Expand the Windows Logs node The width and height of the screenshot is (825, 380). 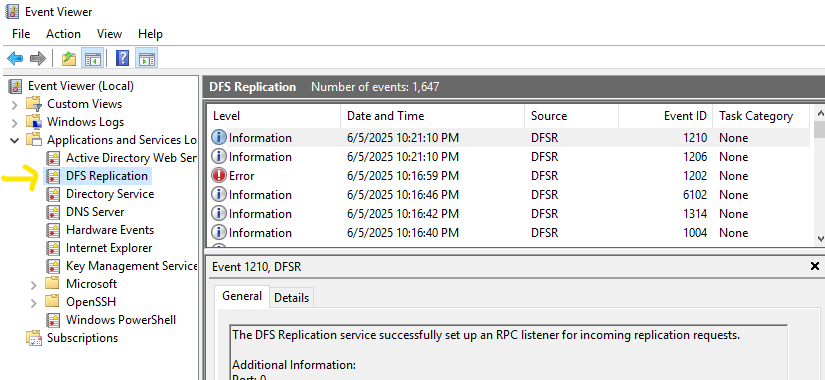[15, 123]
